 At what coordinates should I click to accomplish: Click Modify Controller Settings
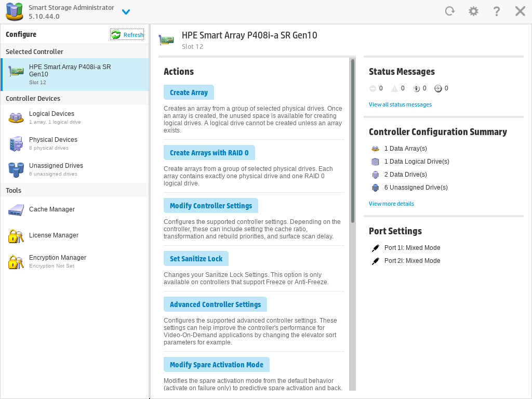(x=211, y=205)
